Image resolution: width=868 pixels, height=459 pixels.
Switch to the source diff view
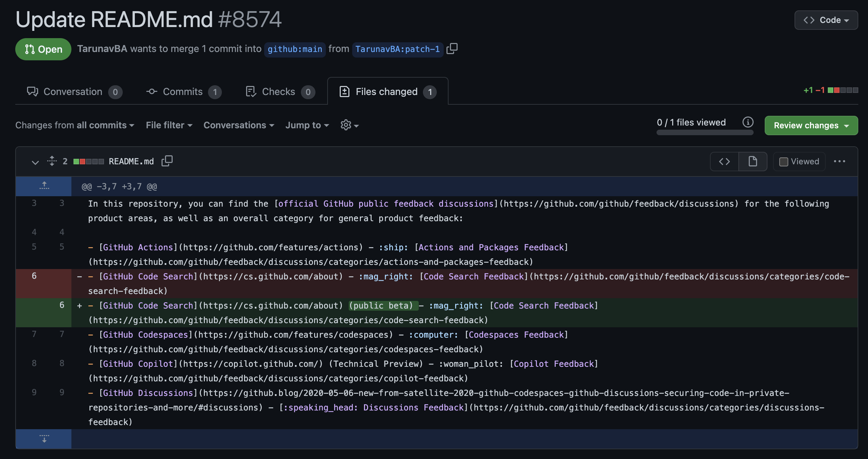click(724, 161)
